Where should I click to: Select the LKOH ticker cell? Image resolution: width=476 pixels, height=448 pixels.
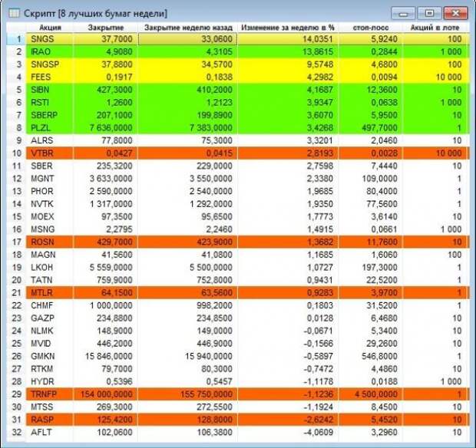[50, 268]
